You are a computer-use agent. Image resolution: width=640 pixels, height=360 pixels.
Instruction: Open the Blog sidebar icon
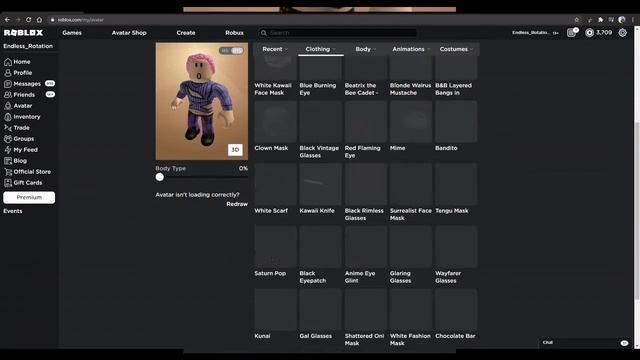(8, 161)
